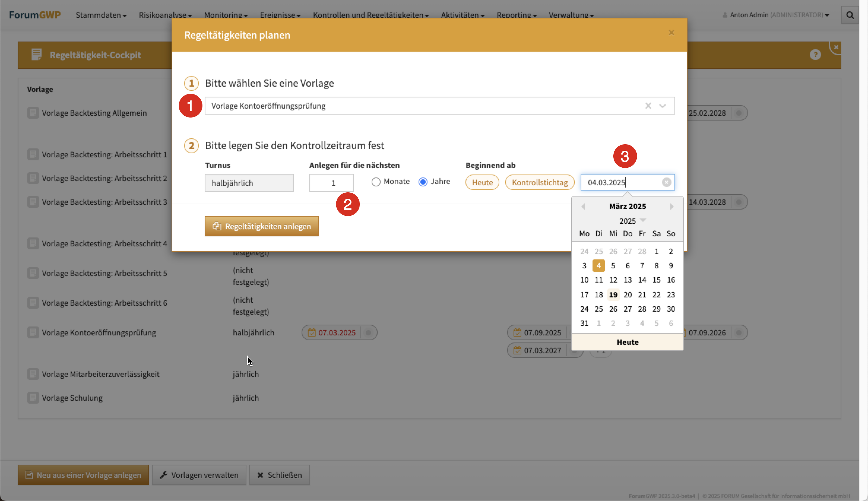Screen dimensions: 868x501
Task: Click calendar icon on 07.03.2025 badge
Action: [x=312, y=333]
